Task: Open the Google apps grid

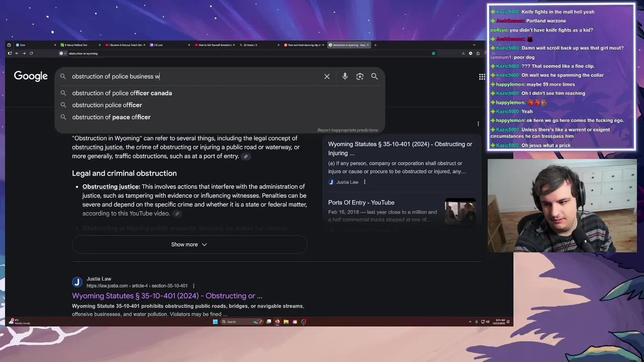Action: click(x=482, y=76)
